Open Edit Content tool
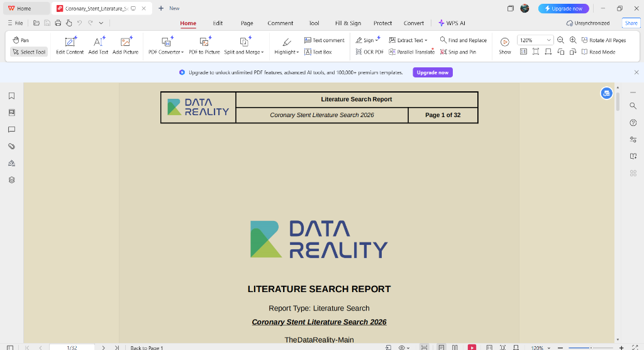 click(70, 46)
